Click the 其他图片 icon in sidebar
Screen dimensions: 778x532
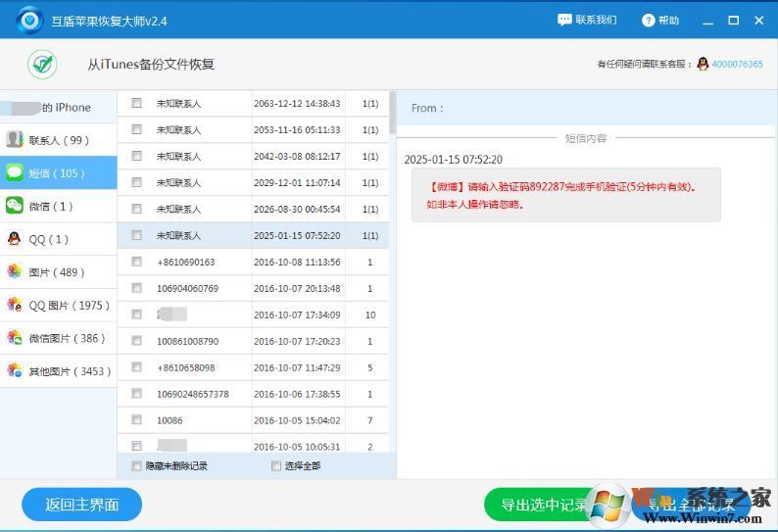[15, 370]
